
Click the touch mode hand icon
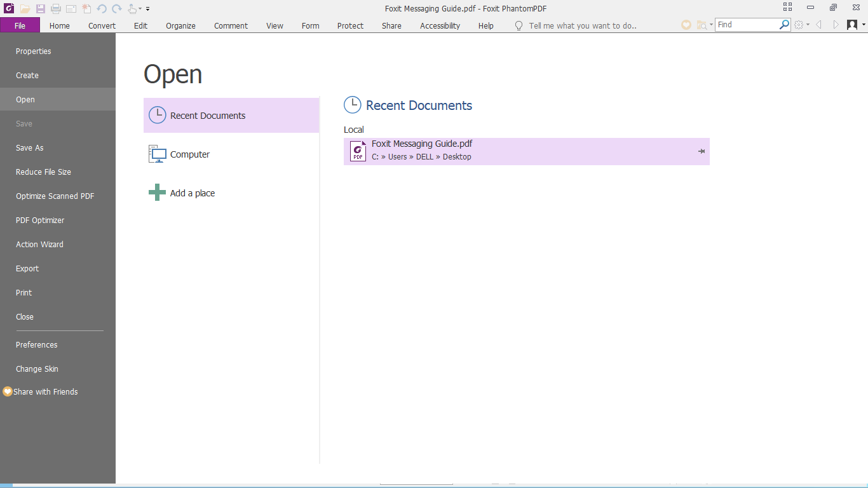(x=132, y=9)
